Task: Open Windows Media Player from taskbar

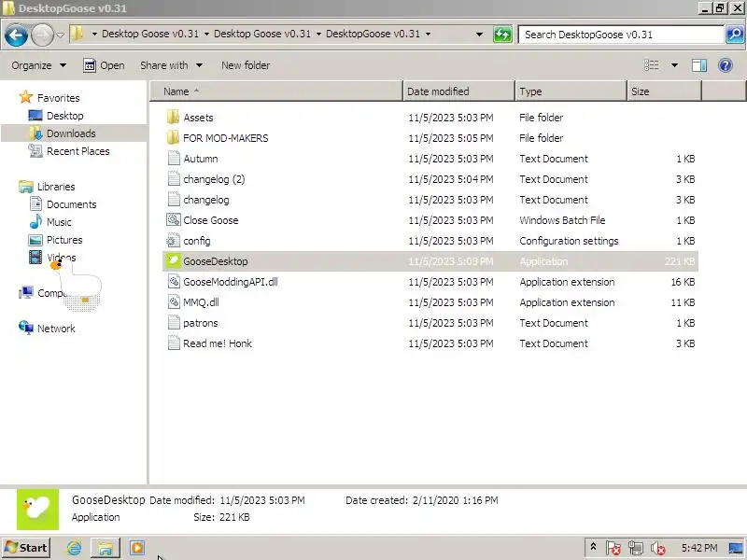Action: [137, 548]
